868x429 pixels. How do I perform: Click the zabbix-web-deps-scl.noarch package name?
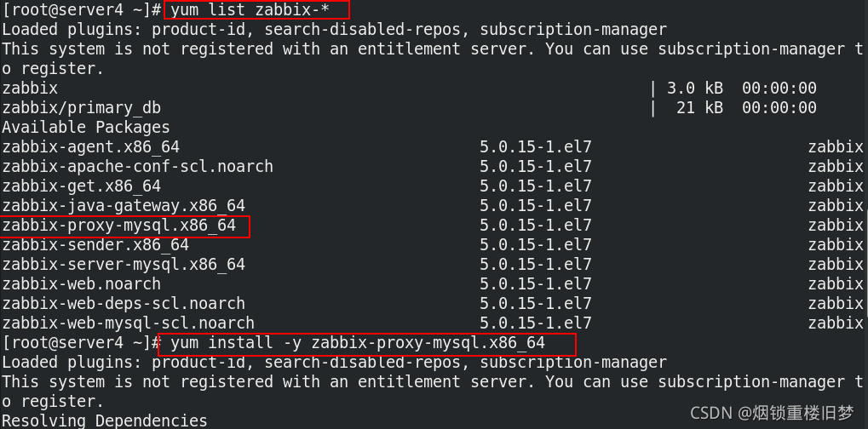(x=124, y=304)
